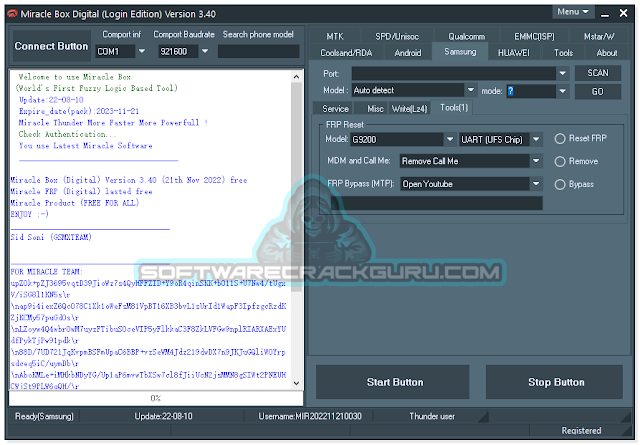Click the Stop Button
This screenshot has width=640, height=445.
point(554,382)
